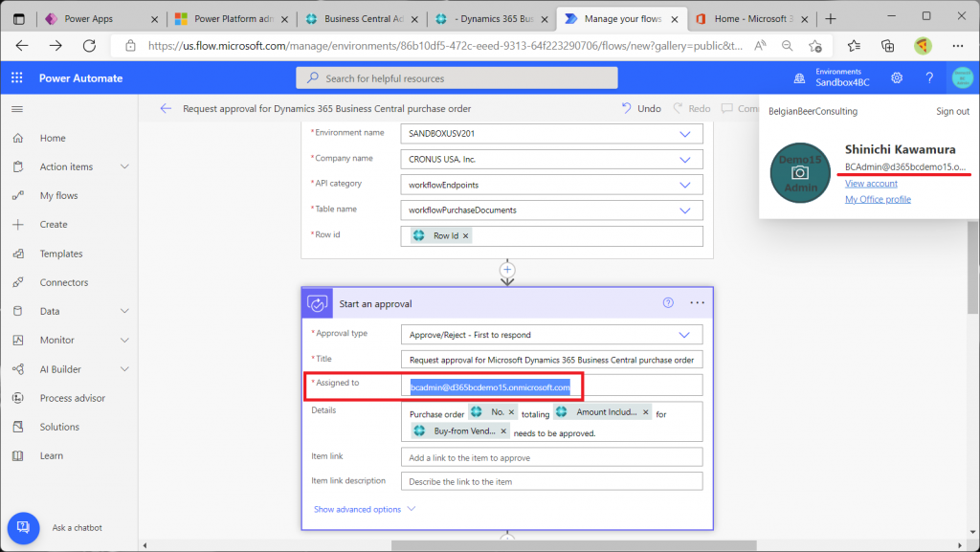
Task: Click the profile photo camera icon
Action: click(x=800, y=173)
